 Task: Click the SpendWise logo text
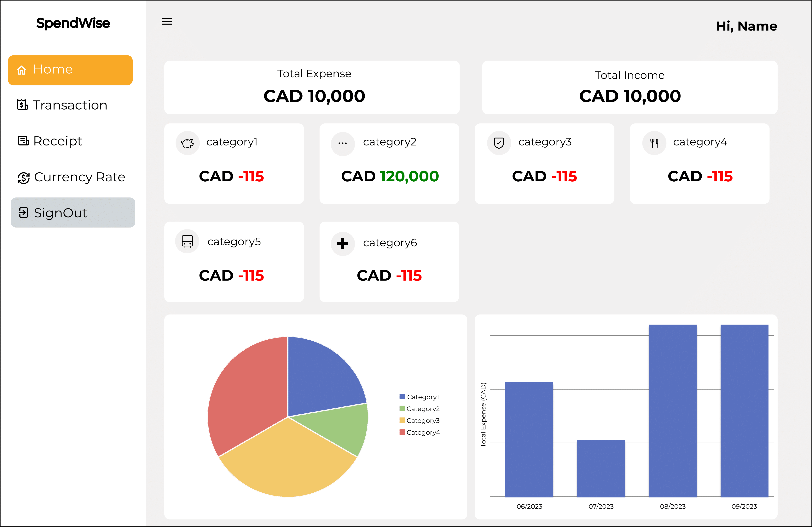pos(73,23)
